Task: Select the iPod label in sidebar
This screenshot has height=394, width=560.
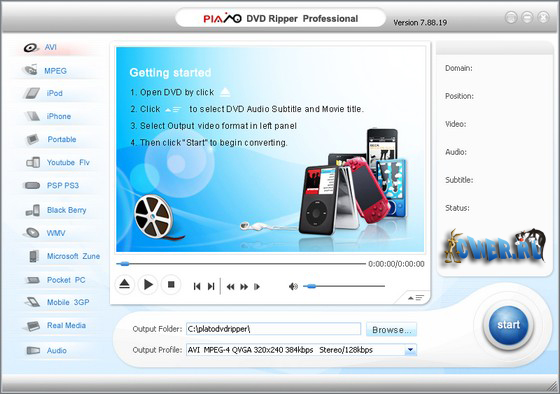Action: point(54,93)
